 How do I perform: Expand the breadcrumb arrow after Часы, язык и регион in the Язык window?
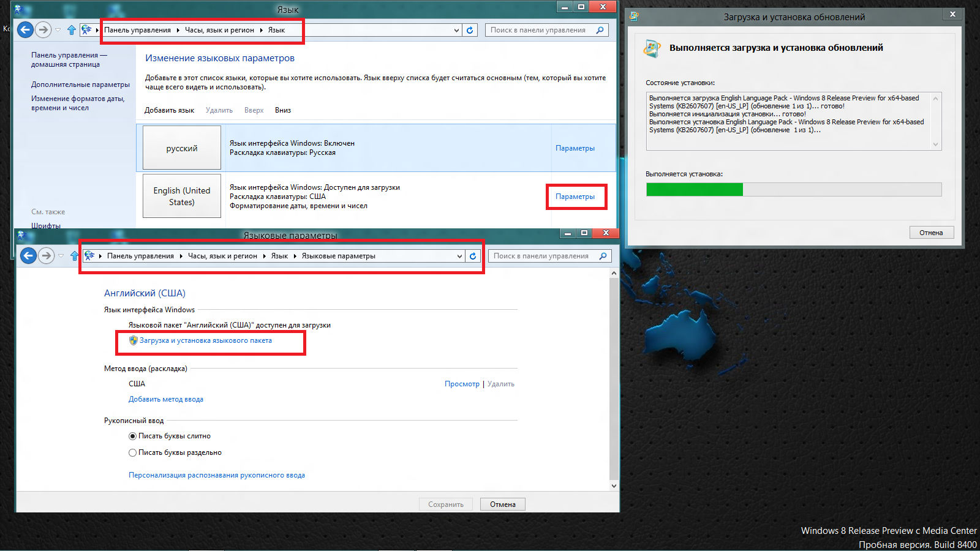262,30
